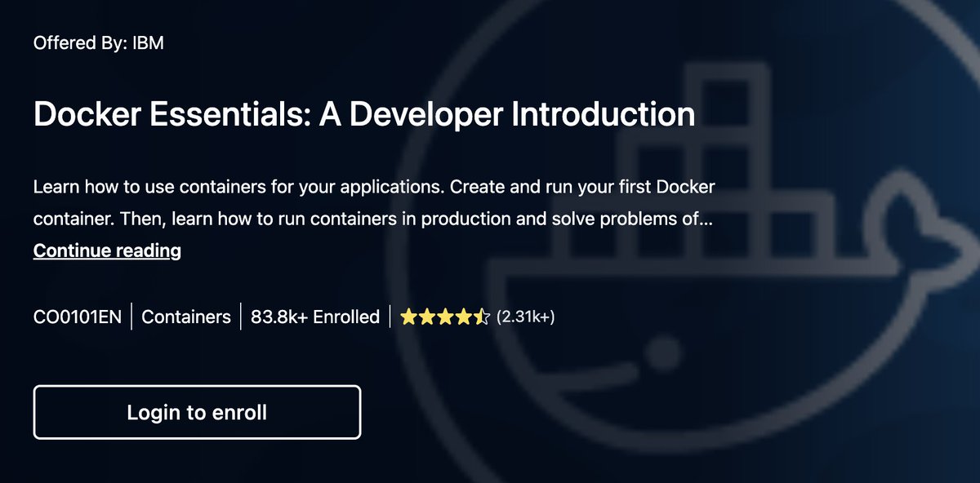Open the (2.31k+) reviews link
Screen dimensions: 980x483
(525, 316)
